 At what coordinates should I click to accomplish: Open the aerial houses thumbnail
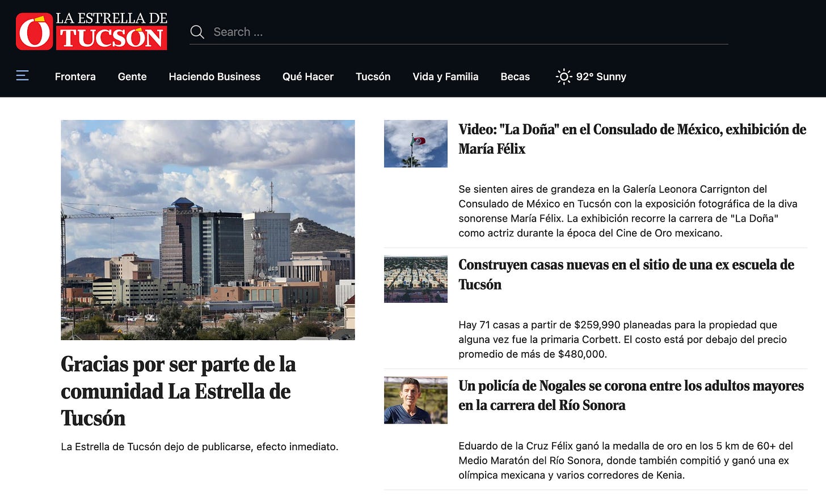pyautogui.click(x=416, y=279)
